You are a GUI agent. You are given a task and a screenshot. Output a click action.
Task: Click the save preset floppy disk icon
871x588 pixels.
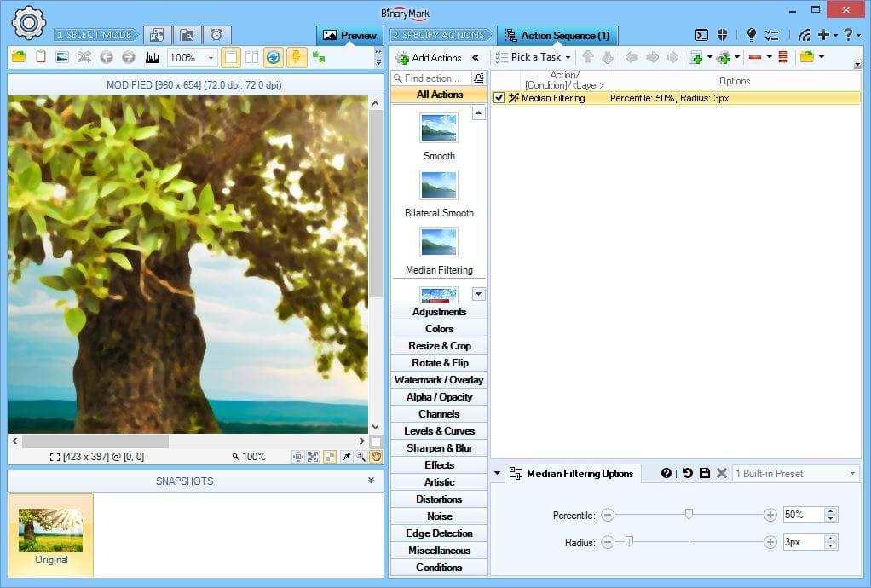[x=704, y=473]
